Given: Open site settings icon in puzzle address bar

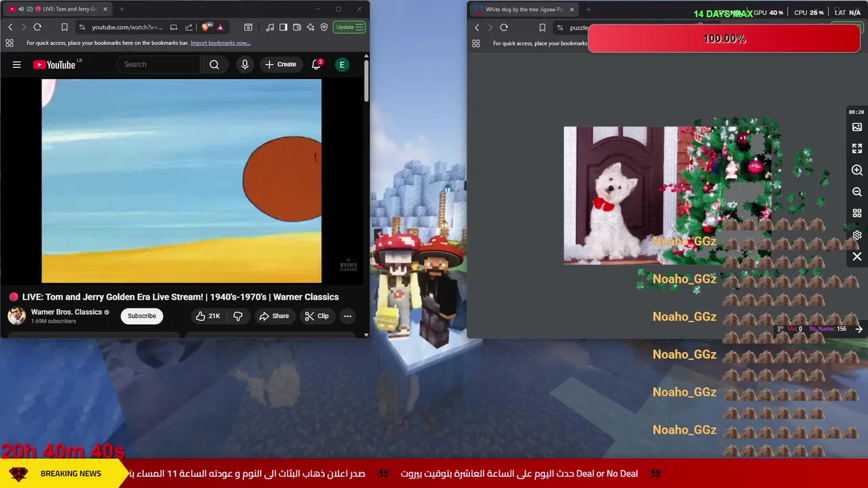Looking at the screenshot, I should [x=560, y=27].
